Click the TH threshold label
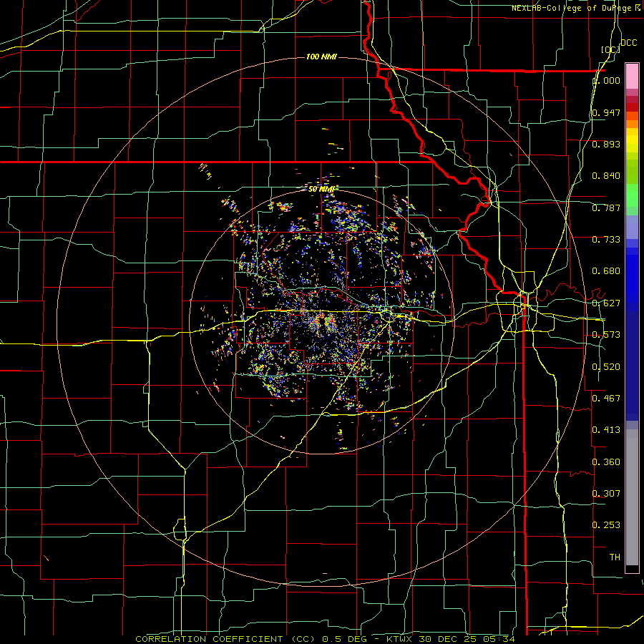The height and width of the screenshot is (644, 644). point(615,557)
